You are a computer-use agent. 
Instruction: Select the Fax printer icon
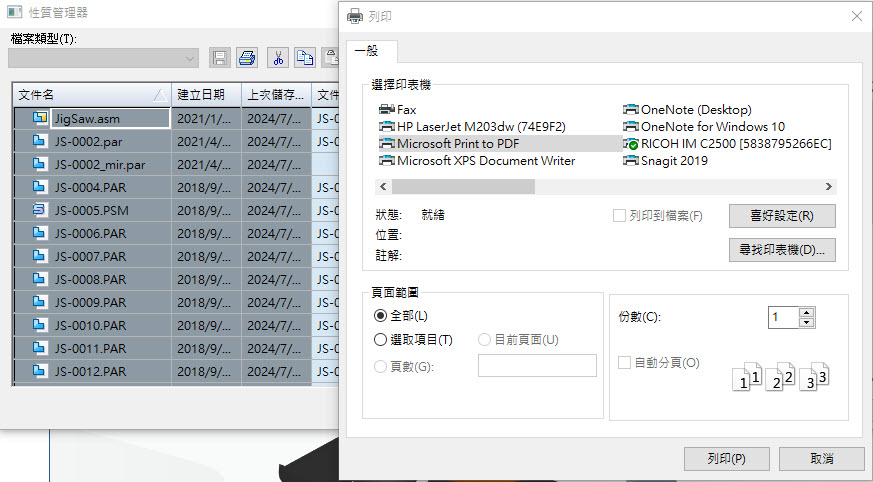(x=387, y=110)
